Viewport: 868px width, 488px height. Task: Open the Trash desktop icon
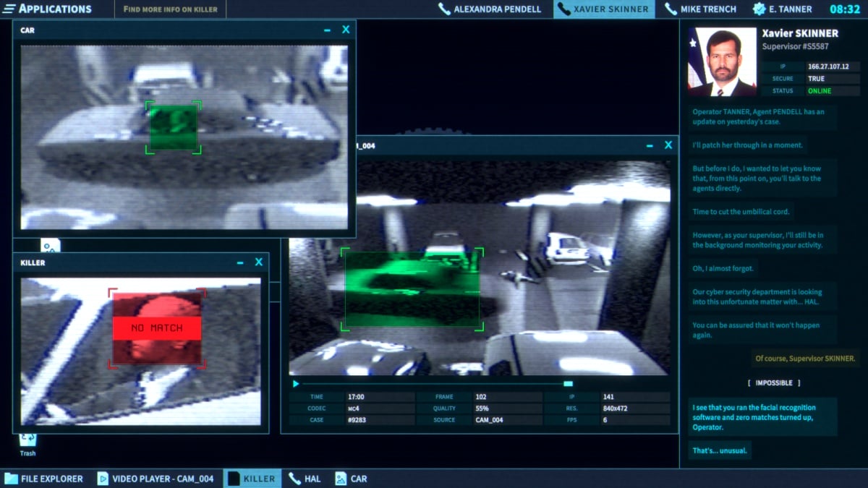pyautogui.click(x=27, y=442)
